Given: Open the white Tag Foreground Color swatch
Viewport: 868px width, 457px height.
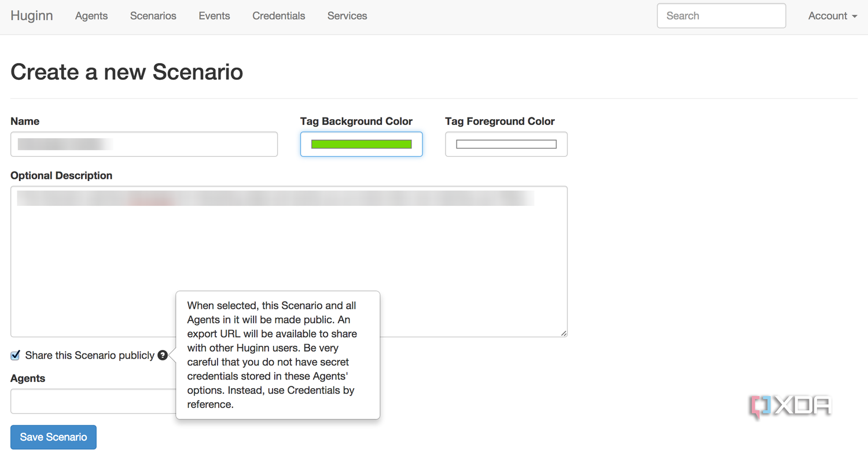Looking at the screenshot, I should [x=506, y=144].
